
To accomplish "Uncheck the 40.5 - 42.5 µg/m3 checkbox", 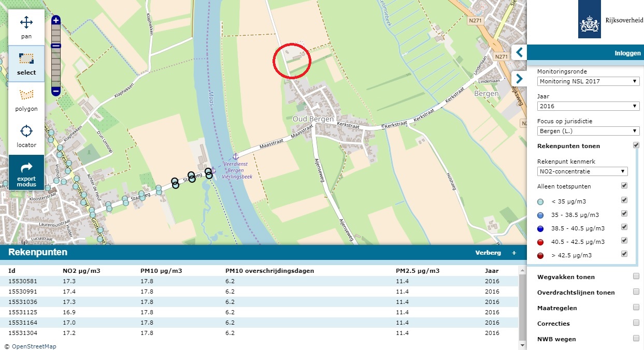I will (624, 240).
